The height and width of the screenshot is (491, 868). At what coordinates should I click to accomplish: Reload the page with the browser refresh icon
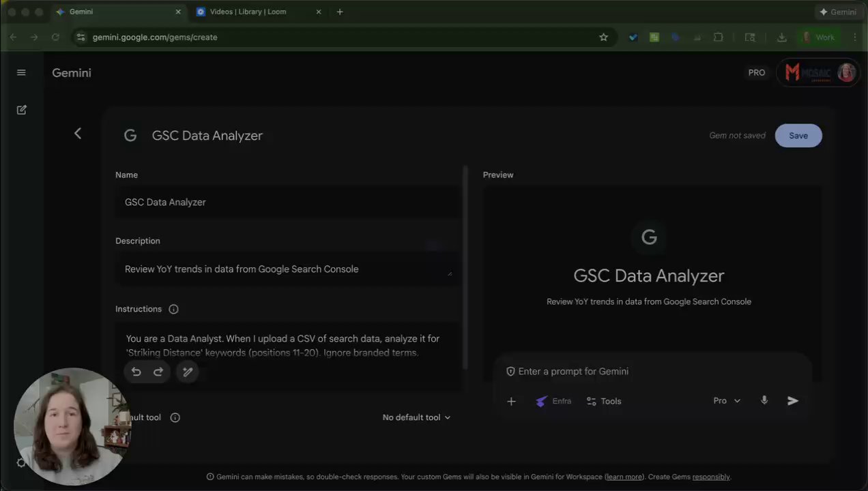point(56,37)
